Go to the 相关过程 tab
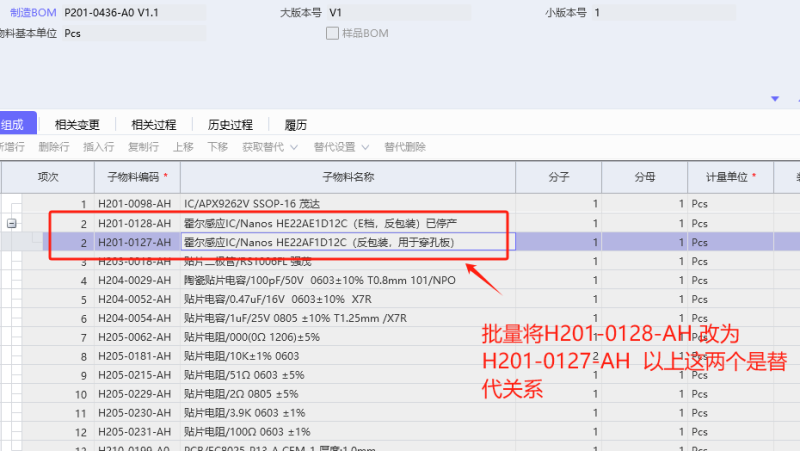 coord(153,125)
